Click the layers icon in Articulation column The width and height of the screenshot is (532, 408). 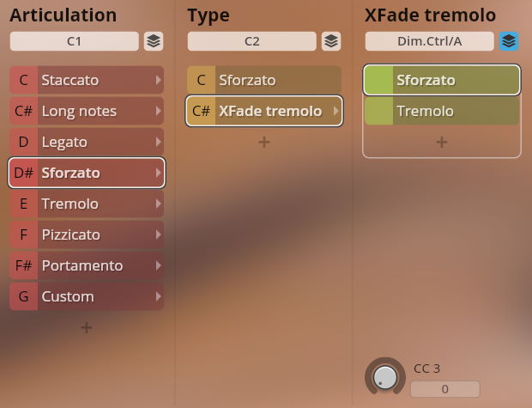pyautogui.click(x=154, y=41)
